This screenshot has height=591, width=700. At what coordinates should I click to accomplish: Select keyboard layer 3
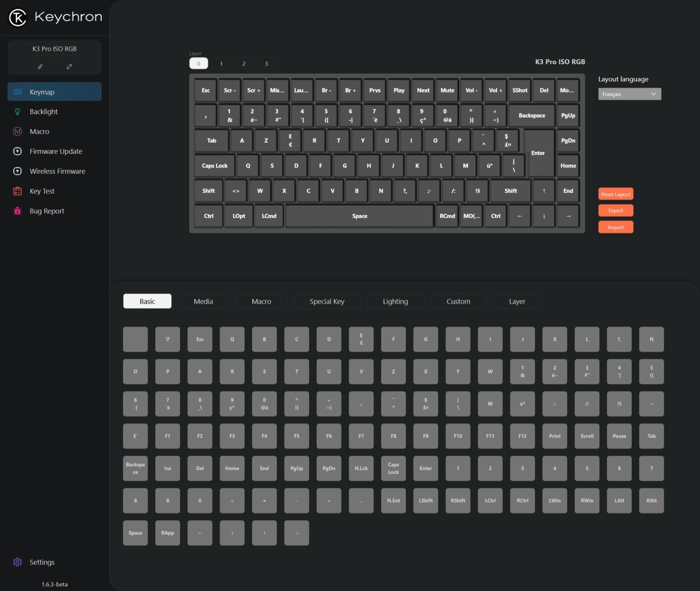coord(266,64)
